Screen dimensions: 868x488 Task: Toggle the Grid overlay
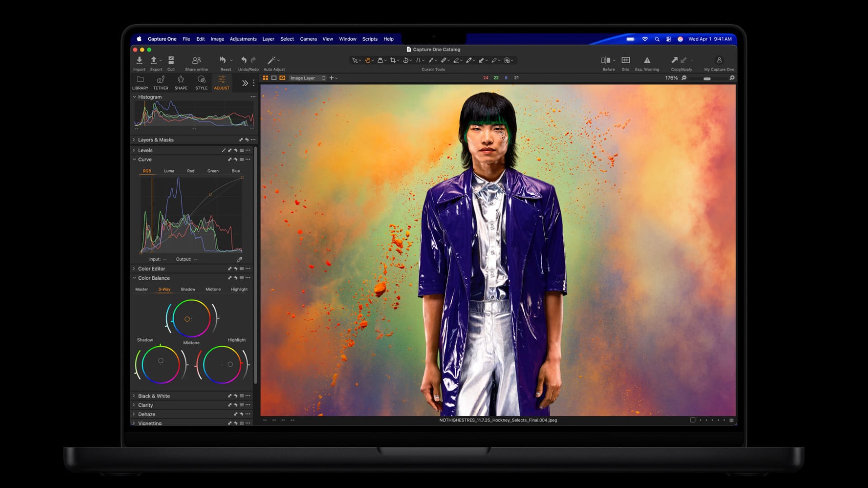pos(625,60)
